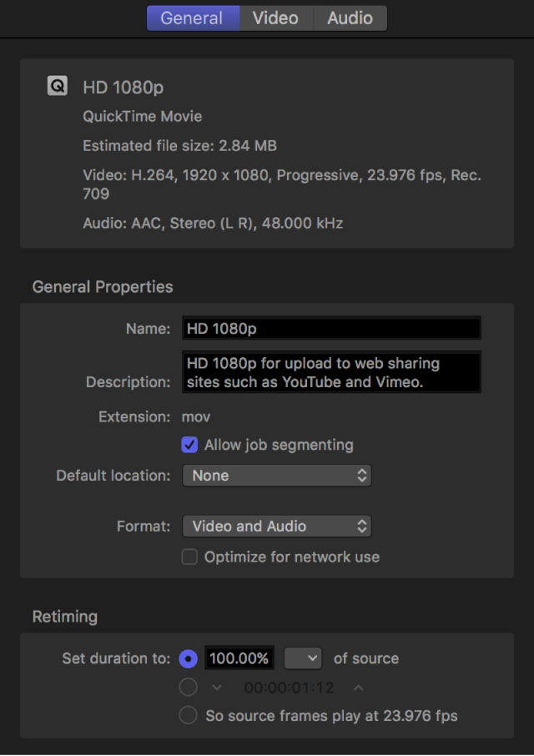Image resolution: width=534 pixels, height=756 pixels.
Task: Click the up arrow beside the timecode
Action: 357,687
